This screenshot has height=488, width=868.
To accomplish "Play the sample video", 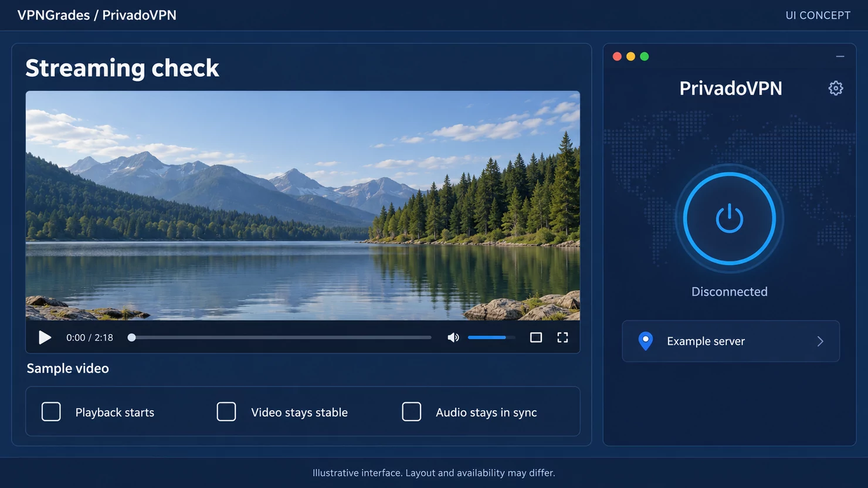I will (x=45, y=337).
